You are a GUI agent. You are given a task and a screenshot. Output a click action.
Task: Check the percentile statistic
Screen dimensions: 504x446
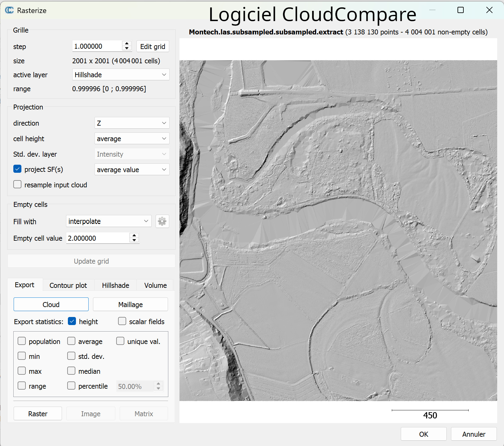click(x=71, y=386)
